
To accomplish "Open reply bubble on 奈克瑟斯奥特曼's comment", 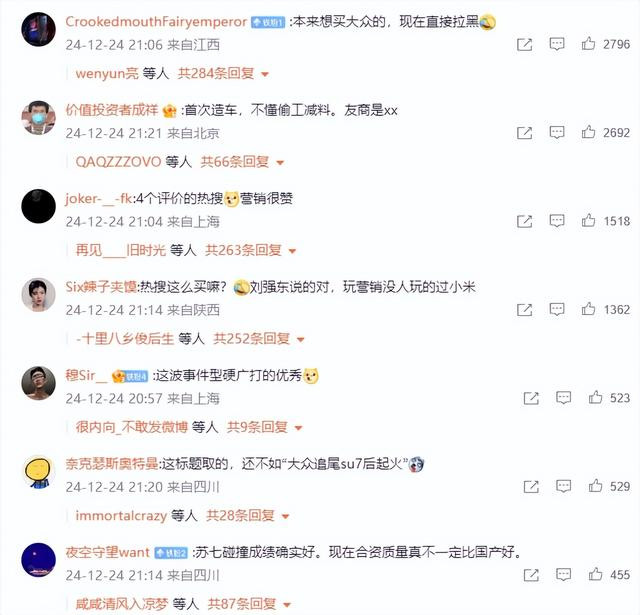I will click(563, 486).
